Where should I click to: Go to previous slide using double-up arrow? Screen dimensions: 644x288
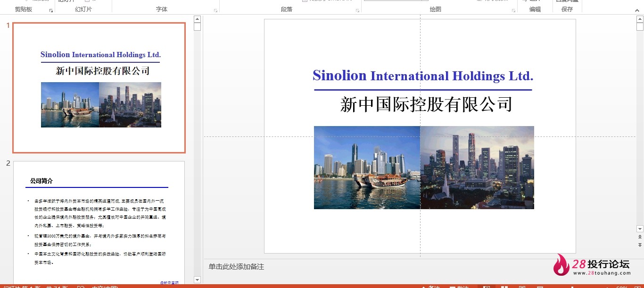pyautogui.click(x=640, y=237)
